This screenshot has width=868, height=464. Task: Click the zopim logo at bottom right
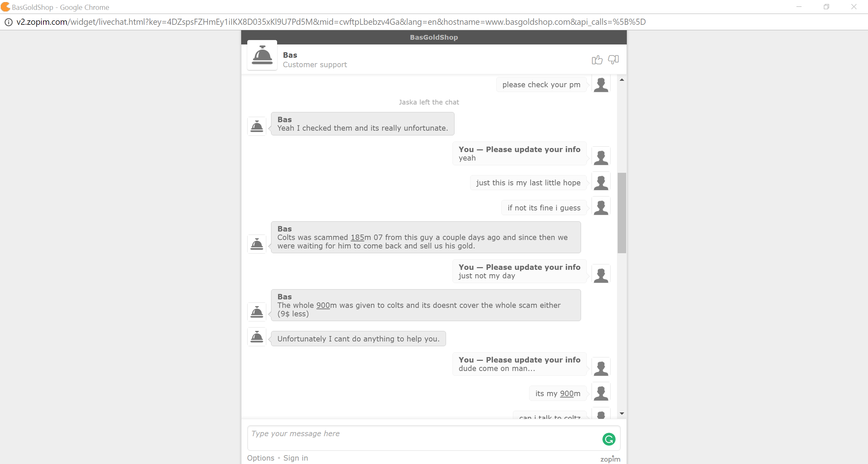[610, 459]
